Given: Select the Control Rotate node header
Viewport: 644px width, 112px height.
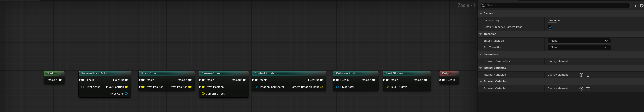Looking at the screenshot, I should pyautogui.click(x=289, y=73).
